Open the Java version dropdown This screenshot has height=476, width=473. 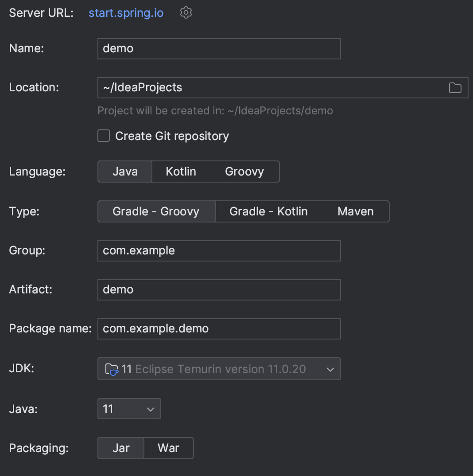tap(129, 409)
